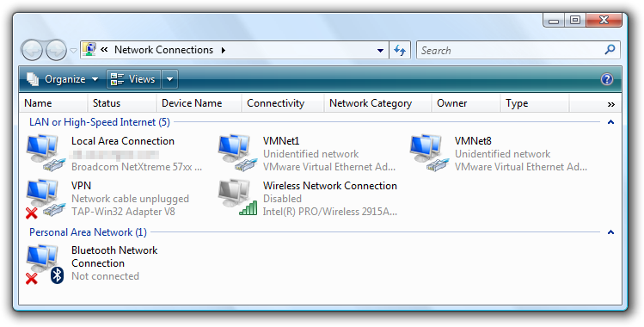The width and height of the screenshot is (644, 327).
Task: Open the address bar history dropdown
Action: point(380,51)
